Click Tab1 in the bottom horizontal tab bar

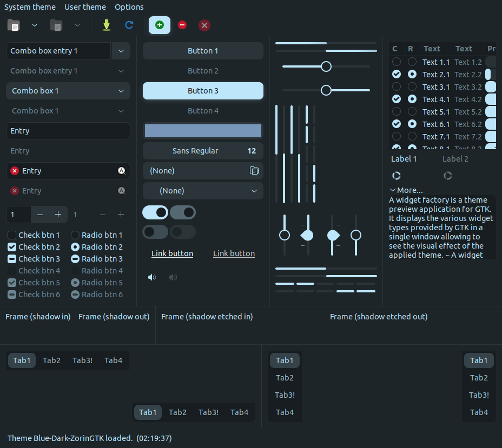[x=148, y=412]
